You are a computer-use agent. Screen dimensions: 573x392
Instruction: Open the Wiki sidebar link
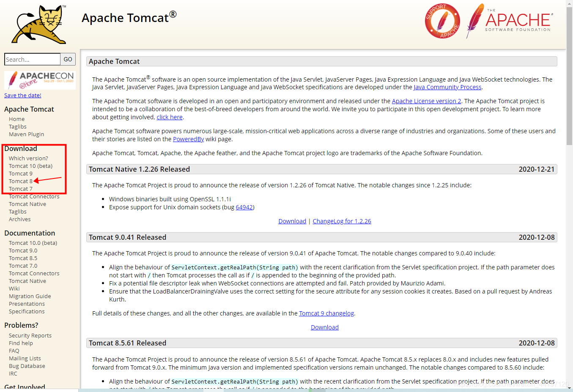point(14,289)
